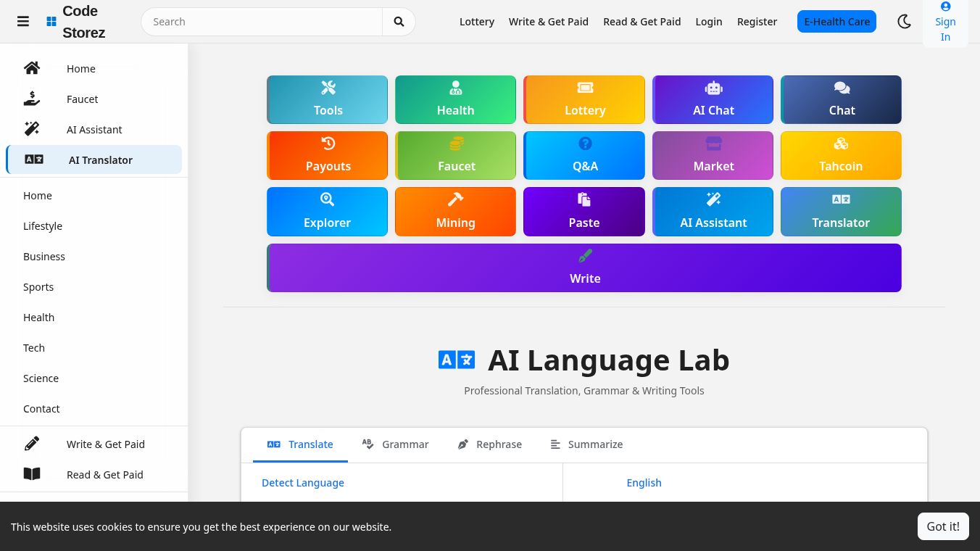Image resolution: width=980 pixels, height=551 pixels.
Task: Open the Chat tile
Action: 841,99
